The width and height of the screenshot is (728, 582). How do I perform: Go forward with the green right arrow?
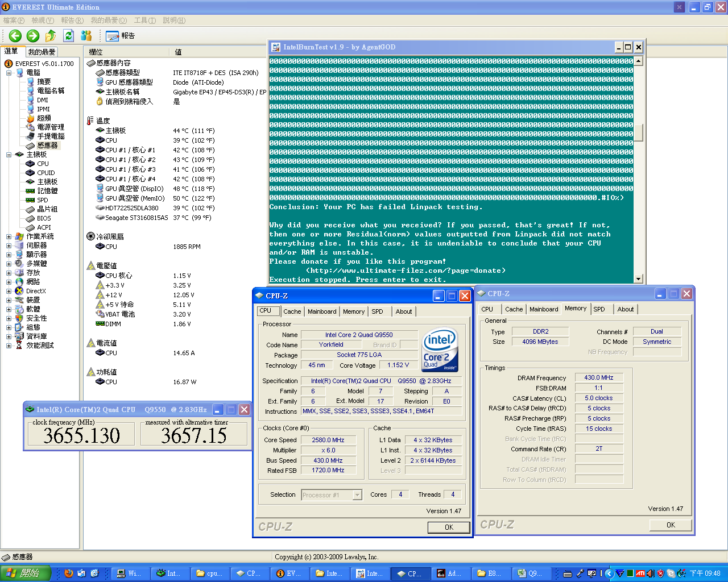point(33,36)
